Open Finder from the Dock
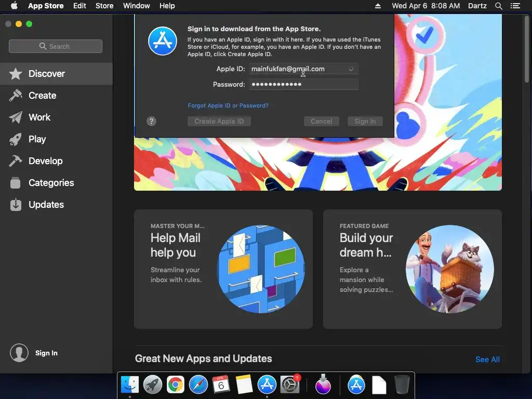532x399 pixels. point(130,385)
